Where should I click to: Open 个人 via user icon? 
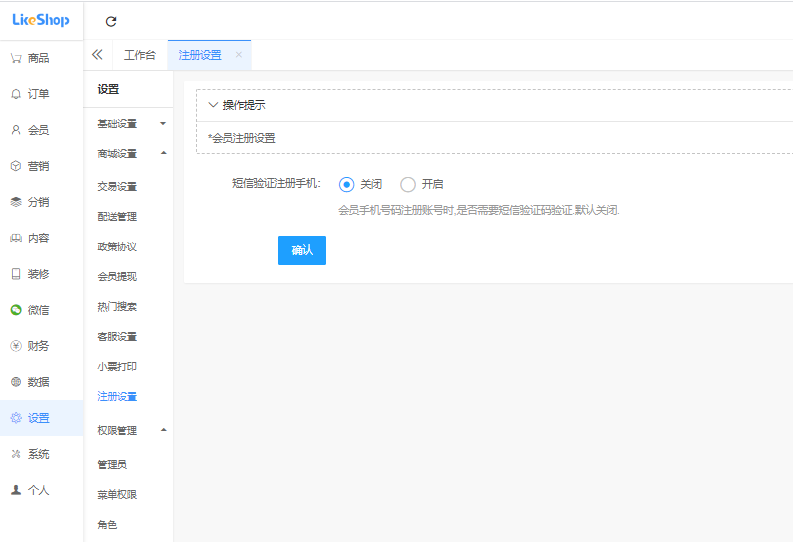[x=16, y=490]
